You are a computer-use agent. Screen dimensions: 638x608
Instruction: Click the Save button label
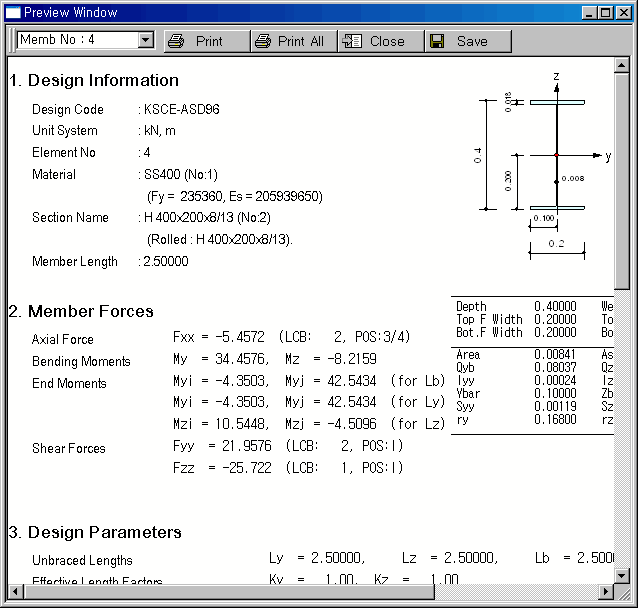(472, 41)
